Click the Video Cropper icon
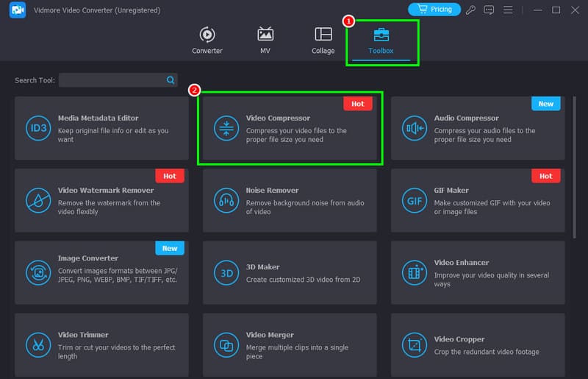 (415, 345)
